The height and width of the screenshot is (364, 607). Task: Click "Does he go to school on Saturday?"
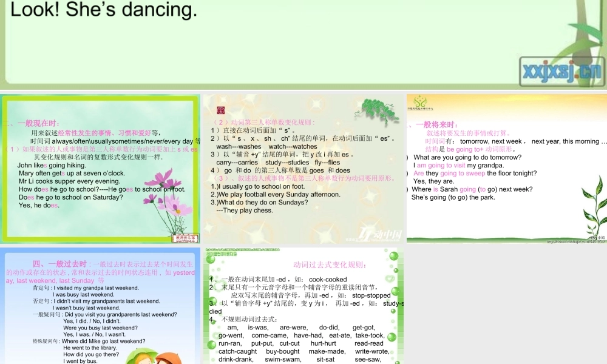[x=71, y=197]
